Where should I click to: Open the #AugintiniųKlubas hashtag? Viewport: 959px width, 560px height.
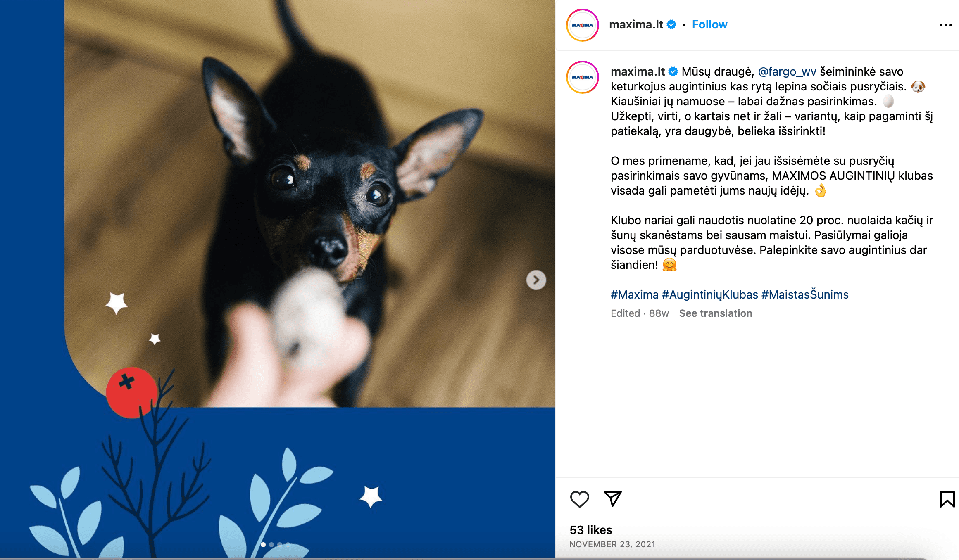tap(710, 294)
